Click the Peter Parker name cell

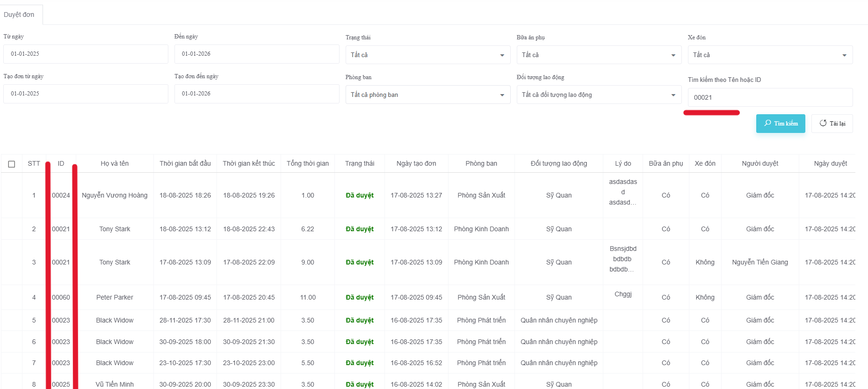click(x=115, y=297)
